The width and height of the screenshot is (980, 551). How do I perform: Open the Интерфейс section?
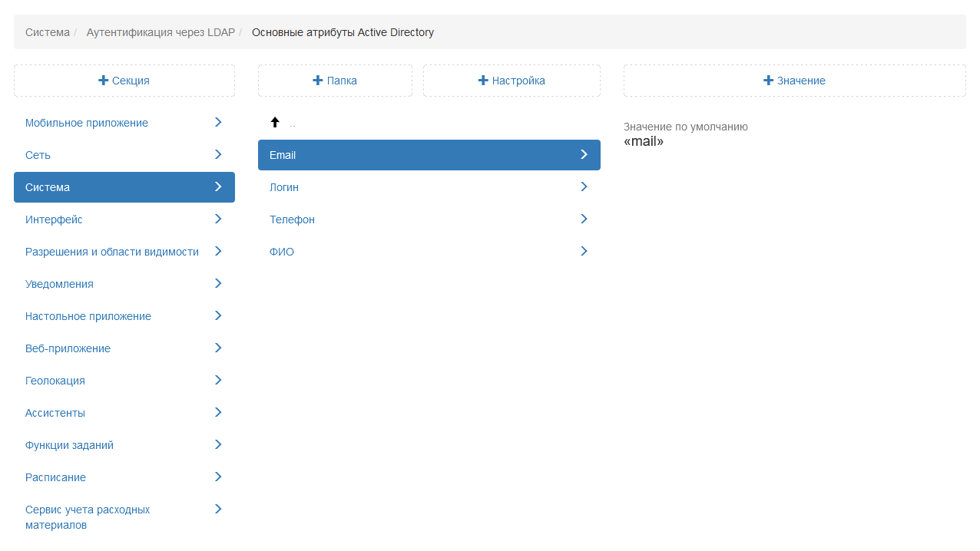pos(54,219)
